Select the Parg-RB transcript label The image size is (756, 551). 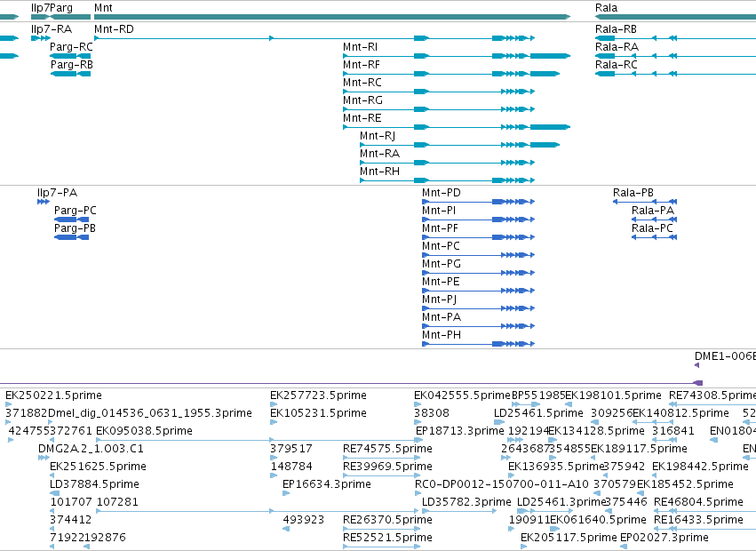tap(72, 65)
